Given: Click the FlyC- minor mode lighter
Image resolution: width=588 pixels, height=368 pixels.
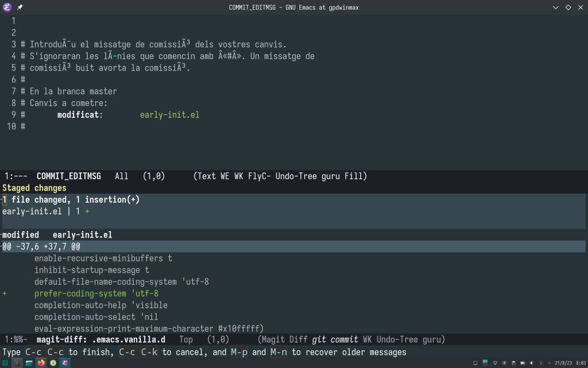Looking at the screenshot, I should point(260,176).
